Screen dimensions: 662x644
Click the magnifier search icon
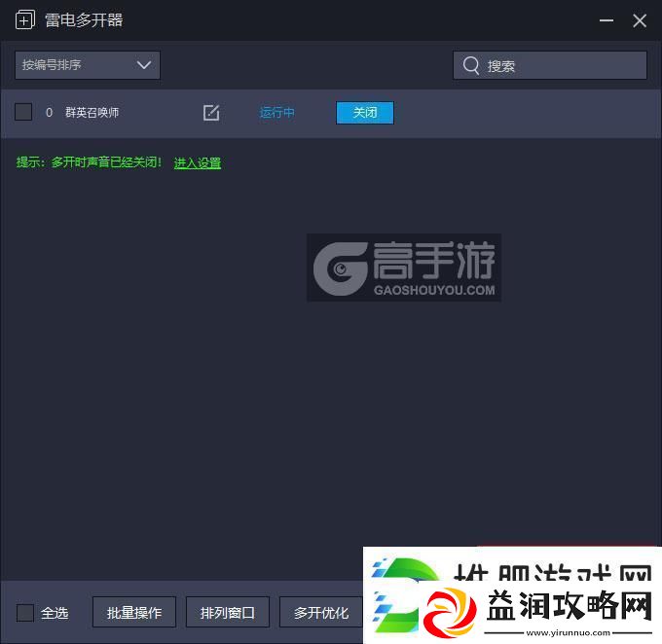coord(471,65)
